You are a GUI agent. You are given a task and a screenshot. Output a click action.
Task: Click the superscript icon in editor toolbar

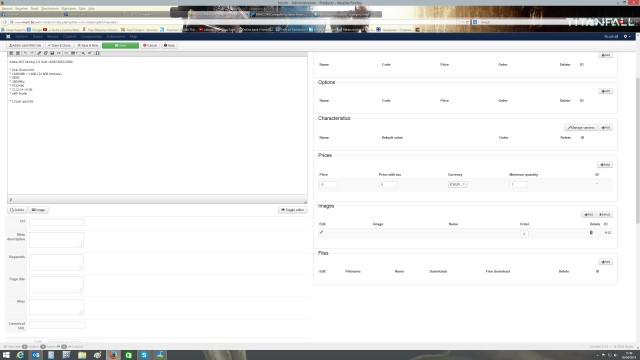90,53
